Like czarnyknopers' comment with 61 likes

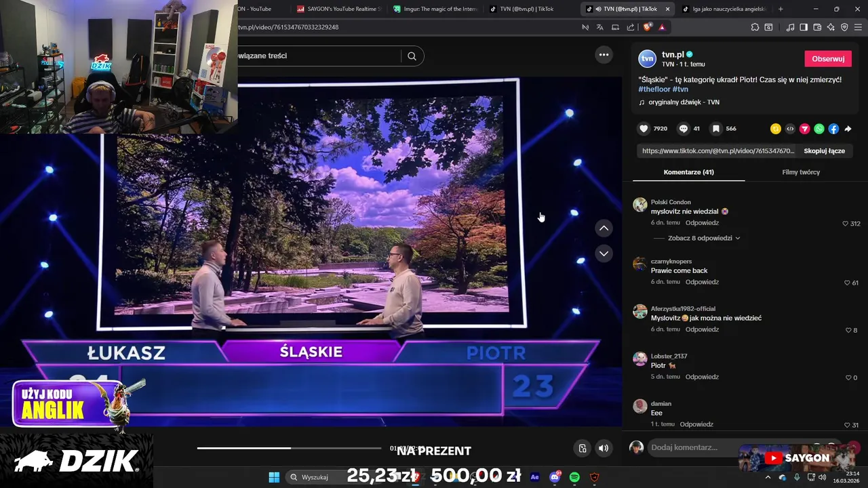pyautogui.click(x=847, y=283)
